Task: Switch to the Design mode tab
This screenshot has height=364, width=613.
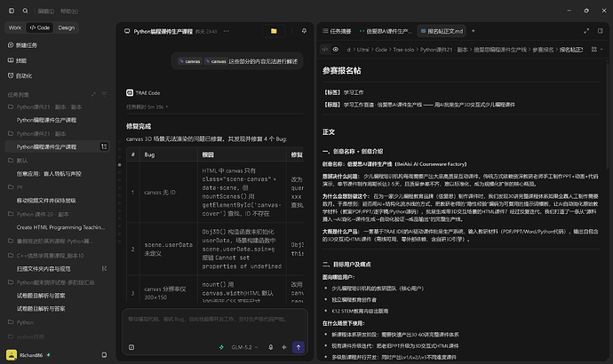Action: point(67,28)
